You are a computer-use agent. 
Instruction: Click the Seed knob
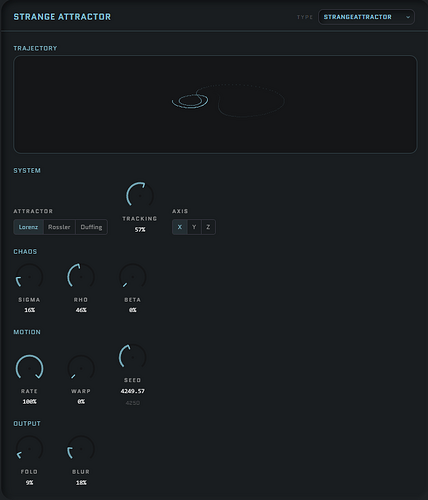point(133,357)
